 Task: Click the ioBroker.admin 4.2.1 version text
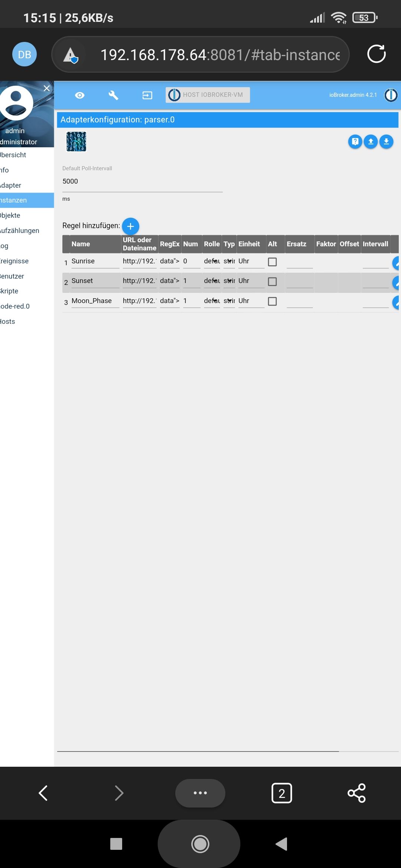(353, 95)
